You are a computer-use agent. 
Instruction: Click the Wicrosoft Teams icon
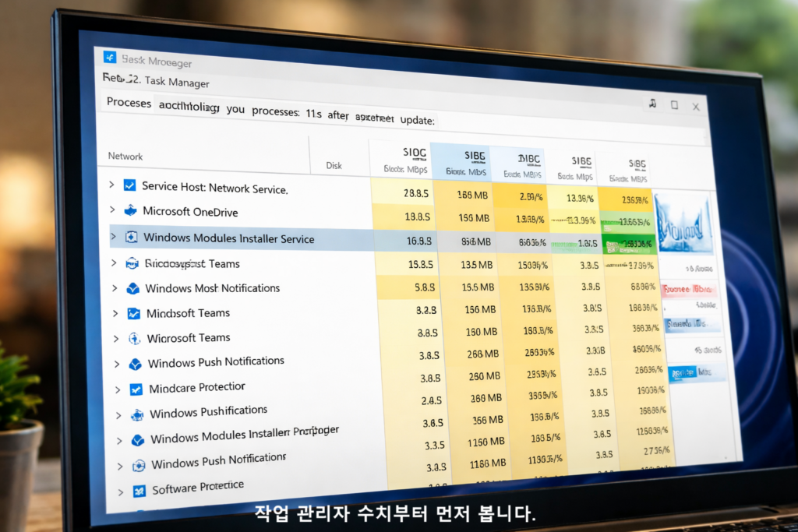point(134,338)
